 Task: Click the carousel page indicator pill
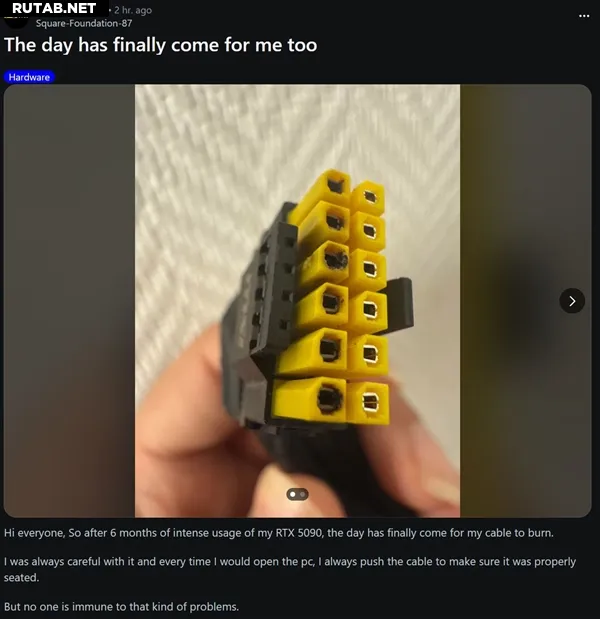point(297,494)
